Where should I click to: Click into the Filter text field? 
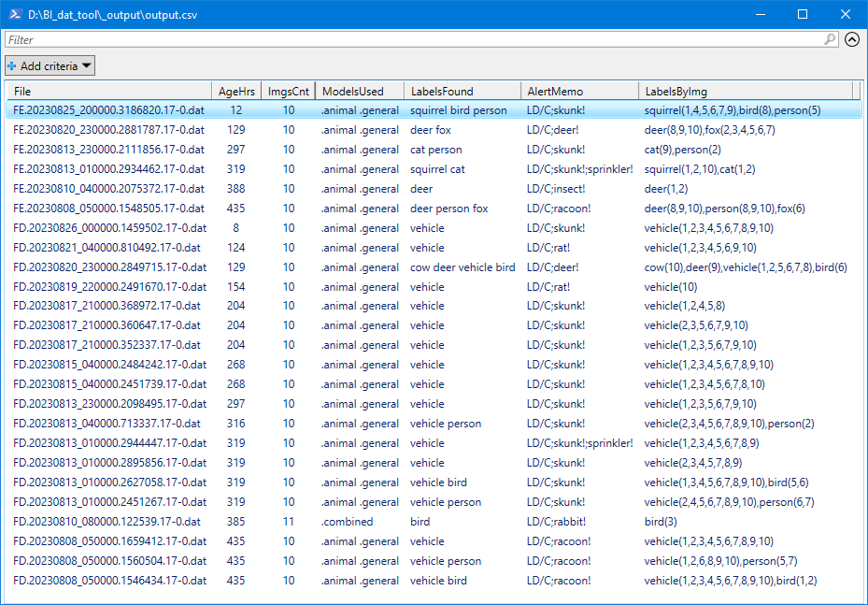click(x=414, y=39)
